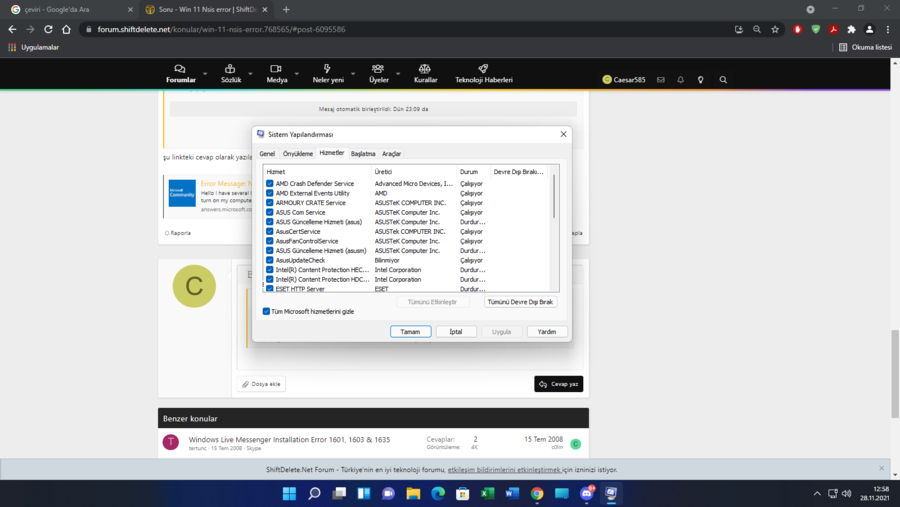Cancel with the İptal button
Image resolution: width=900 pixels, height=507 pixels.
456,332
